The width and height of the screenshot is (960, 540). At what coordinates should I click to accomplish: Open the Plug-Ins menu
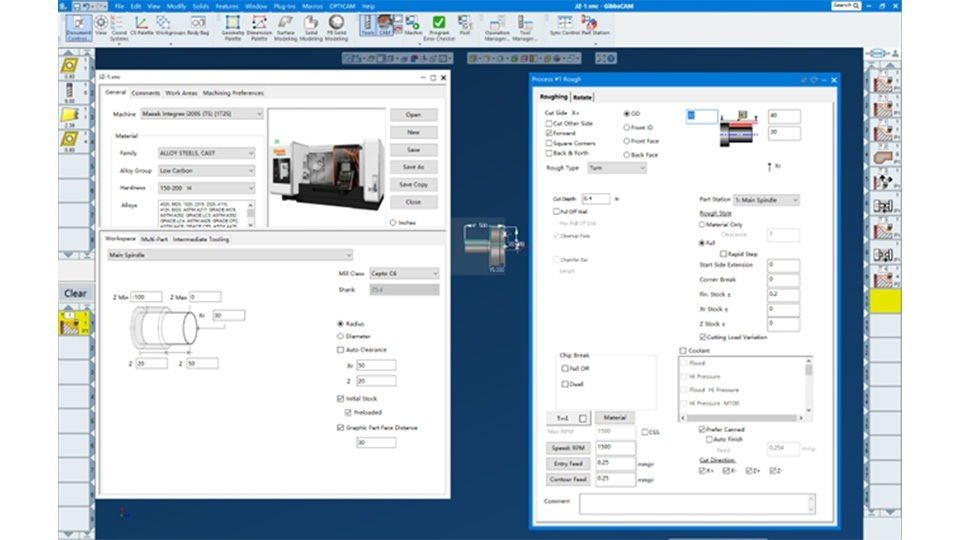(x=284, y=6)
